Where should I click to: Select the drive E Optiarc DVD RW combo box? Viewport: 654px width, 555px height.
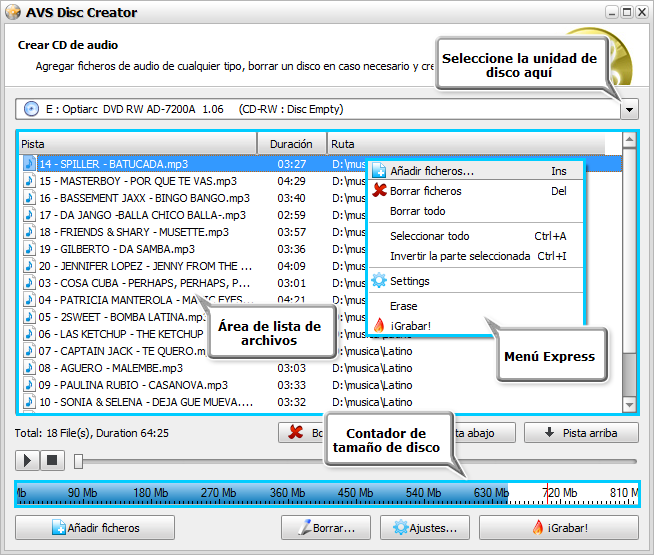click(327, 109)
